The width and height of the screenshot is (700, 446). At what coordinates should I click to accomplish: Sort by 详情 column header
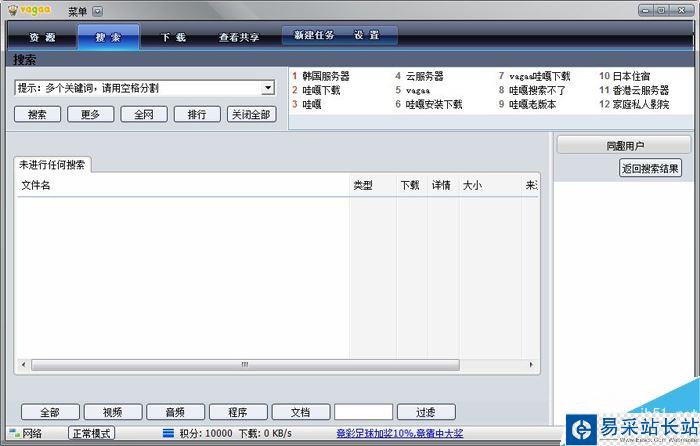coord(441,185)
